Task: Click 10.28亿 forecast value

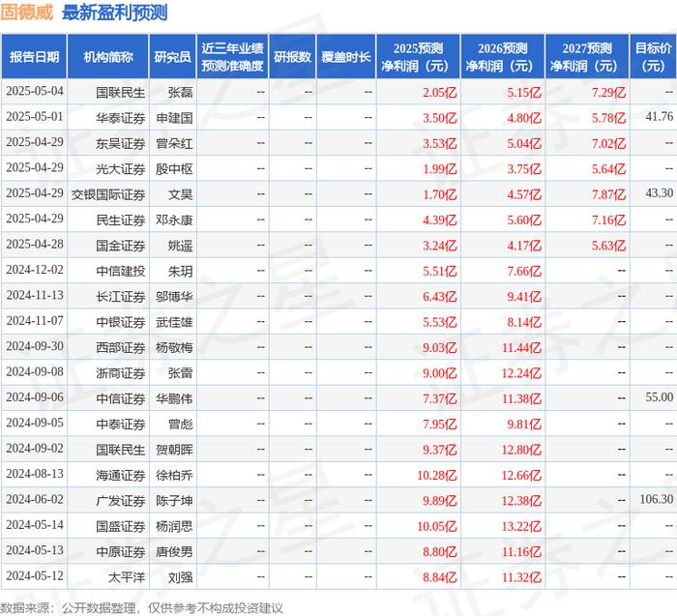Action: tap(436, 475)
